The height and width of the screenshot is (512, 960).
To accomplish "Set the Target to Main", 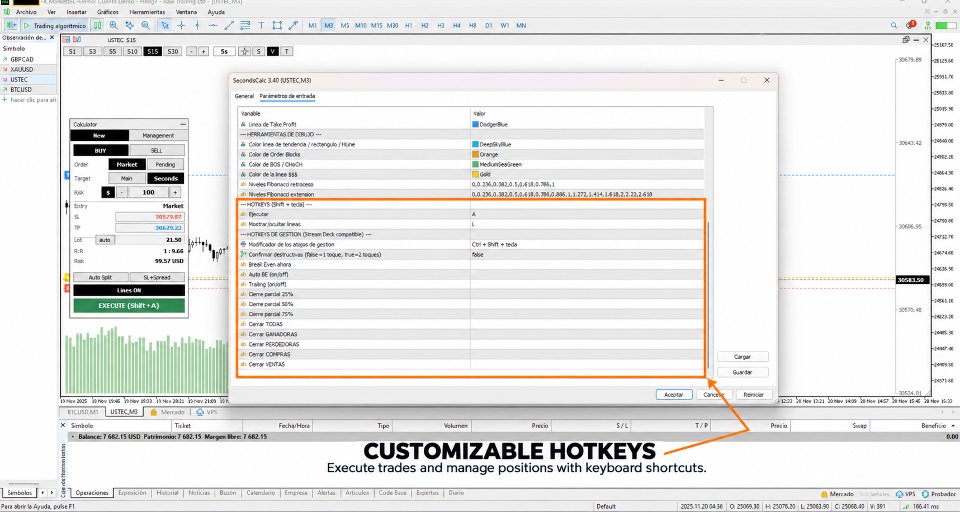I will pyautogui.click(x=127, y=179).
